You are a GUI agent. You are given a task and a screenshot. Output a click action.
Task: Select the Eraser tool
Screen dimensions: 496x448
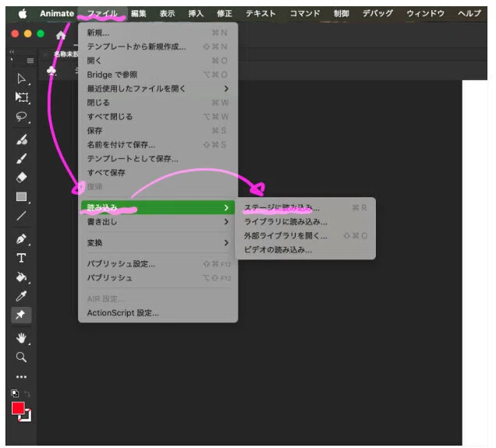tap(21, 178)
